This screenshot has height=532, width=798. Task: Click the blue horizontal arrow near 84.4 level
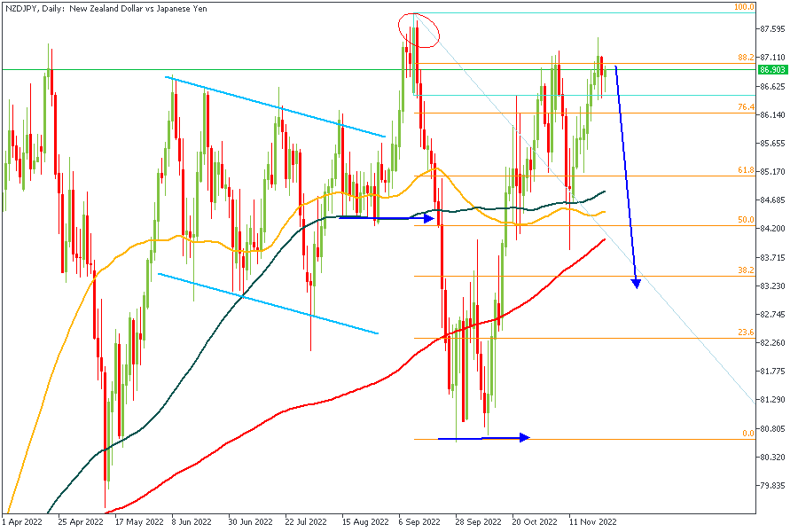[x=386, y=217]
